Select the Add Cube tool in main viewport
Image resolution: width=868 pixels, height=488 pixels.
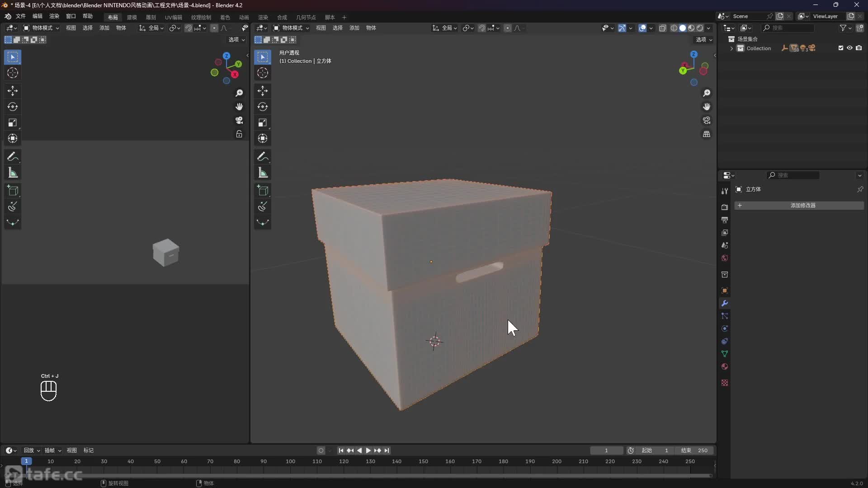coord(263,191)
